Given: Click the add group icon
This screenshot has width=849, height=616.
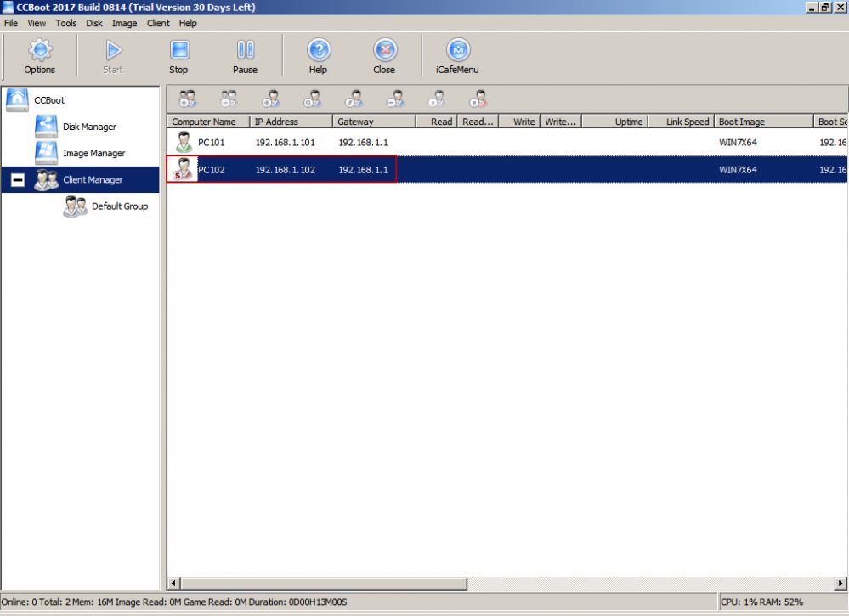Looking at the screenshot, I should pos(188,99).
